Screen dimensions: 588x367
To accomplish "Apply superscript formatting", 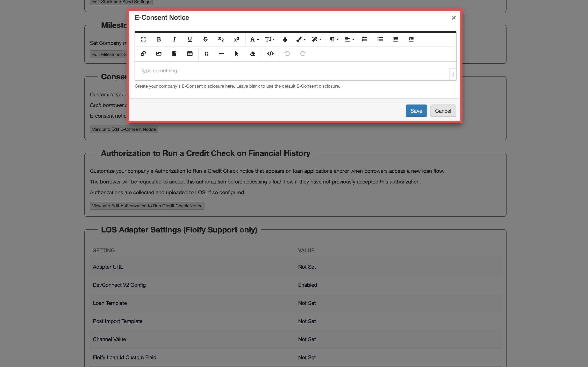I will (x=236, y=39).
